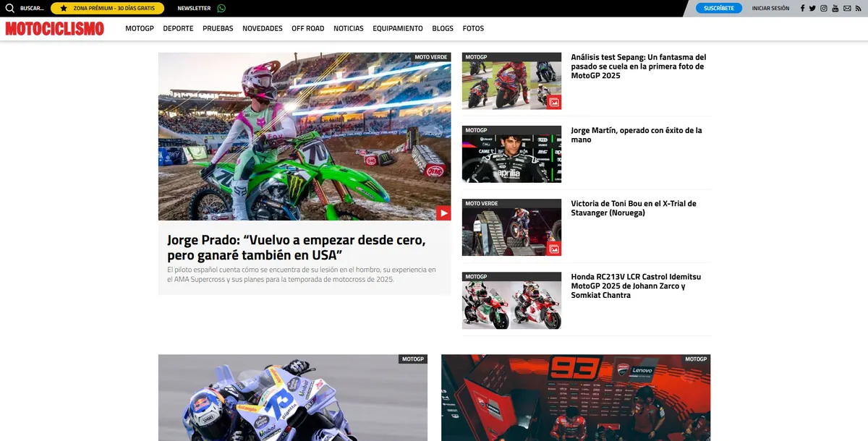Click the email envelope icon
Viewport: 868px width, 441px height.
point(847,8)
